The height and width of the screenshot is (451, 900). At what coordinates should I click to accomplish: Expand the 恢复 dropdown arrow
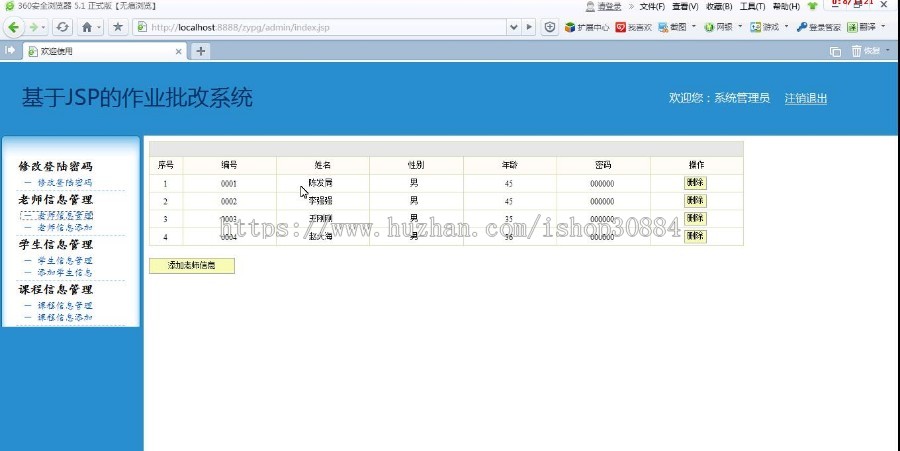pos(887,50)
